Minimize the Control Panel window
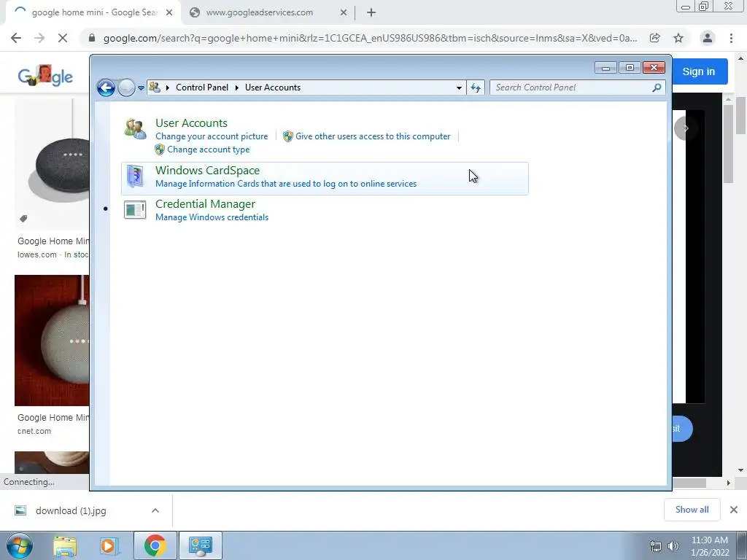The width and height of the screenshot is (747, 560). tap(605, 68)
